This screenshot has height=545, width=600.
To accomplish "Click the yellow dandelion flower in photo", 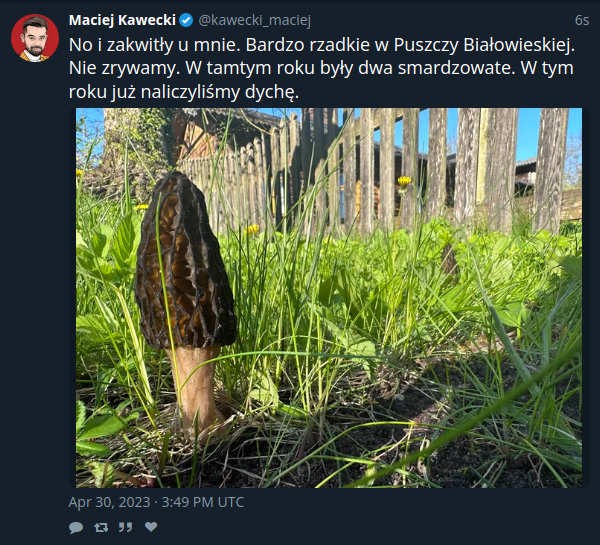I will (404, 181).
